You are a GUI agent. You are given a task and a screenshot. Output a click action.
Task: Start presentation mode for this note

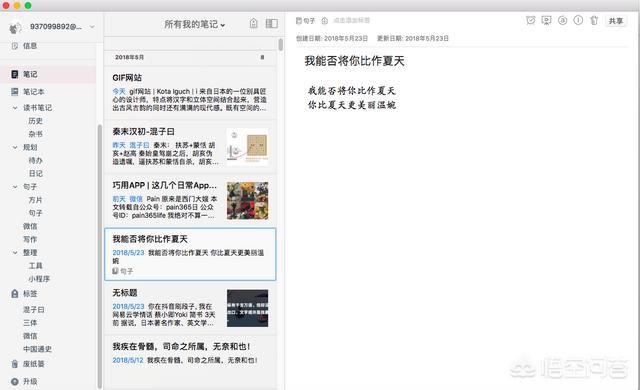coord(546,20)
